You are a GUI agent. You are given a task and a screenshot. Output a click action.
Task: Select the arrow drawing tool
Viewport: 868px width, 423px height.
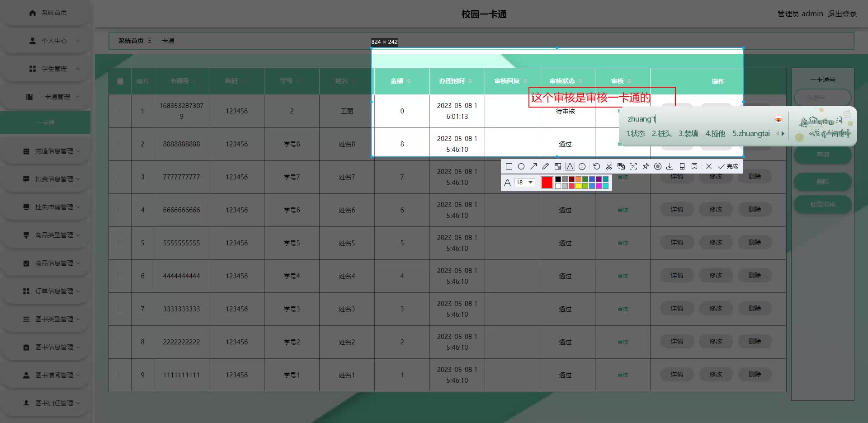coord(533,166)
